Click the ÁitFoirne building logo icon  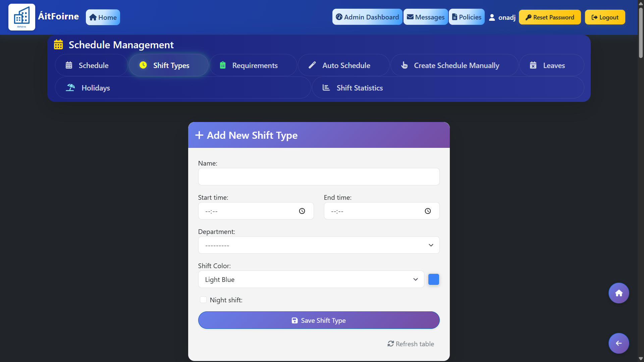pyautogui.click(x=21, y=17)
